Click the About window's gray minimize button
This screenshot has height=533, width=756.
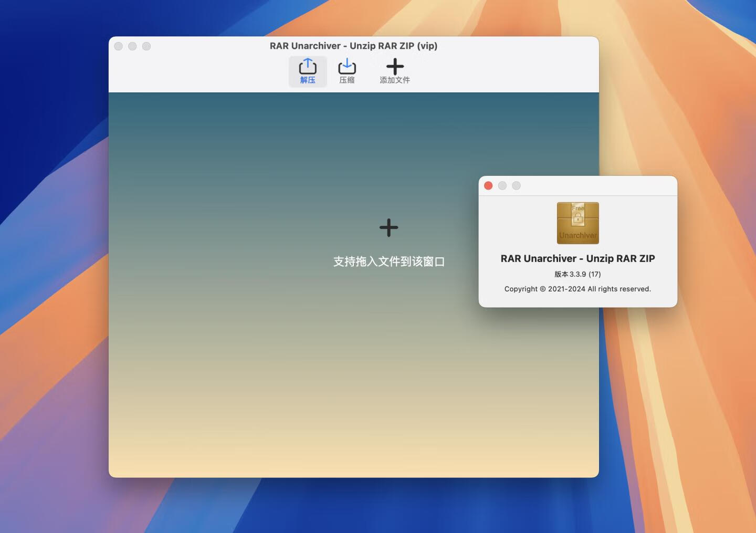[502, 185]
